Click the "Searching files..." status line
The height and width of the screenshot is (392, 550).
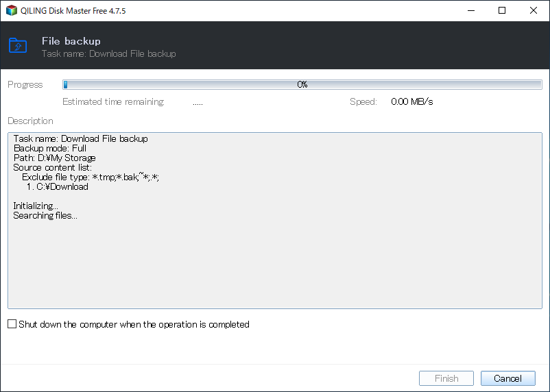[x=45, y=215]
